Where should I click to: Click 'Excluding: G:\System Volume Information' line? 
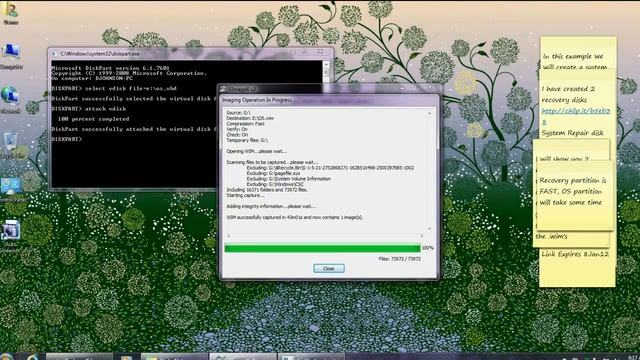(289, 179)
